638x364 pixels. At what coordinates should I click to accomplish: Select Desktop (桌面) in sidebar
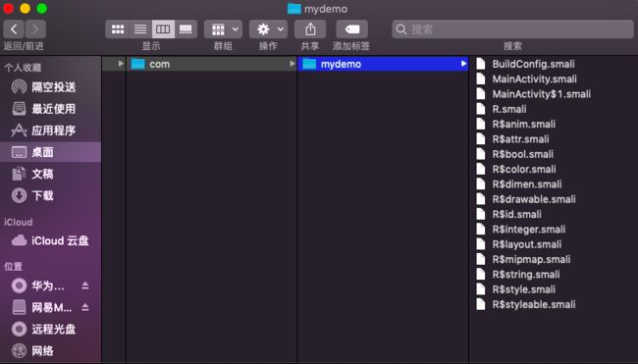pos(50,152)
